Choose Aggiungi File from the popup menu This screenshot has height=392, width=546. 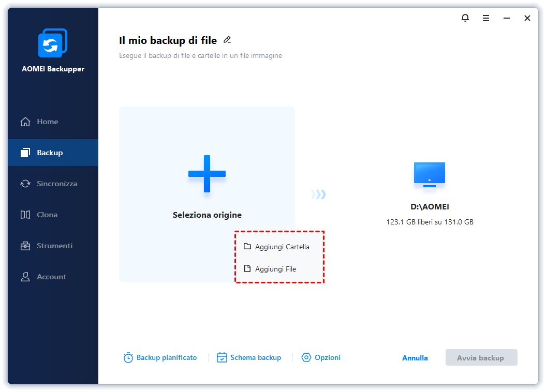tap(275, 269)
